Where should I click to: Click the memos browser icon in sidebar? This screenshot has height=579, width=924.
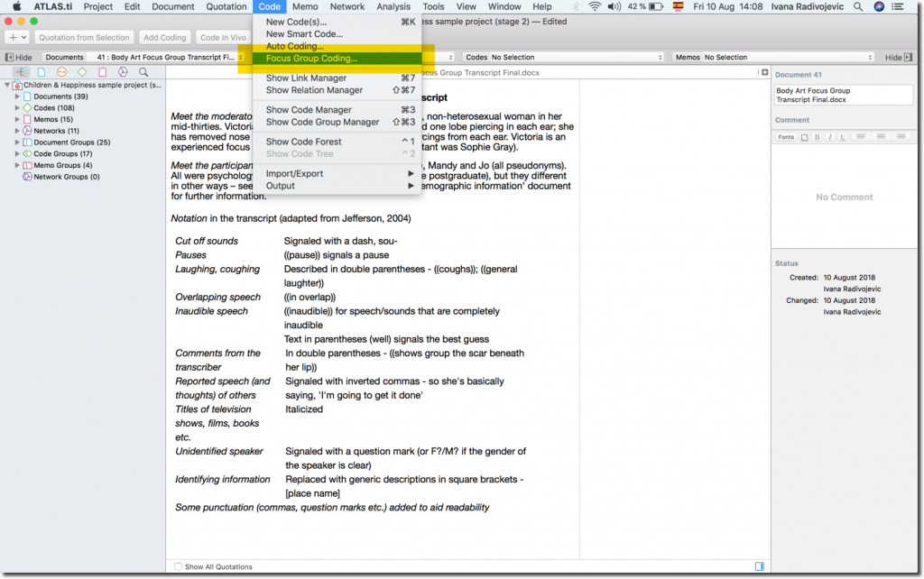(102, 72)
